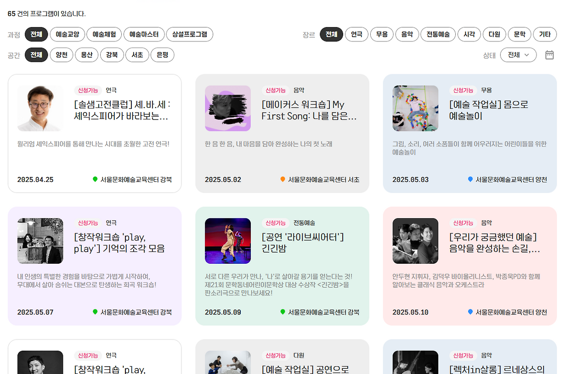Select the 은평 space filter
588x374 pixels.
[x=162, y=55]
